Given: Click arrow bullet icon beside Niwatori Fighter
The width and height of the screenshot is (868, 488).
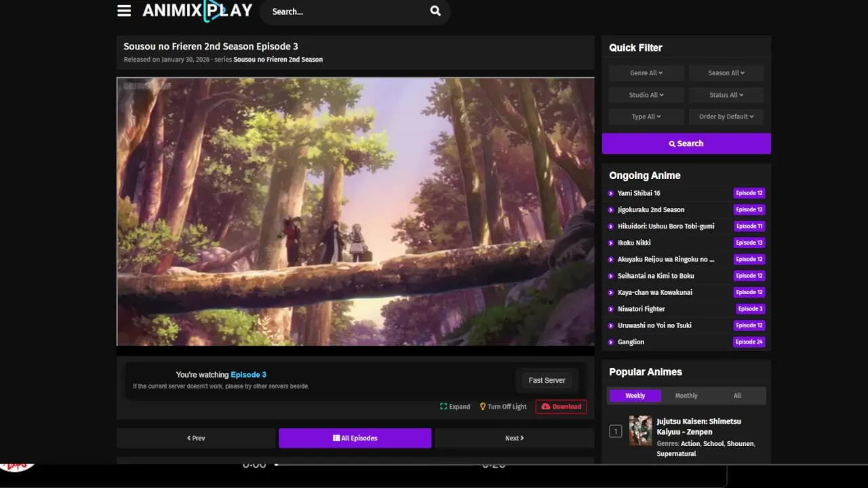Looking at the screenshot, I should coord(611,309).
